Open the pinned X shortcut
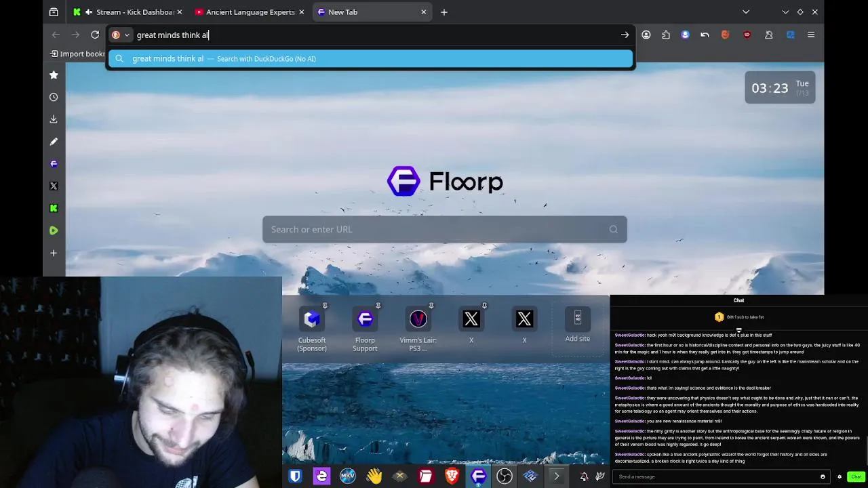This screenshot has width=868, height=488. 471,325
